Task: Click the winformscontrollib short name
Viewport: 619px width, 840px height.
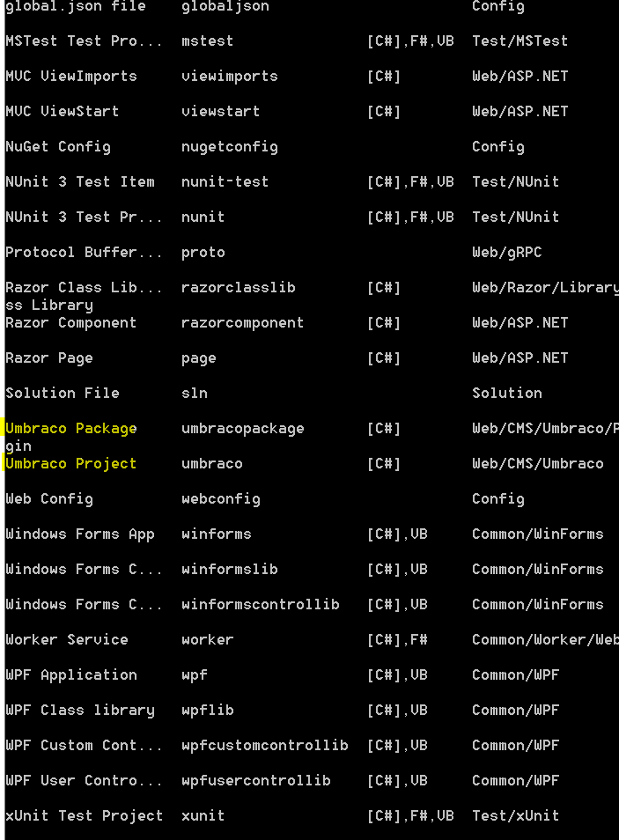Action: tap(261, 604)
